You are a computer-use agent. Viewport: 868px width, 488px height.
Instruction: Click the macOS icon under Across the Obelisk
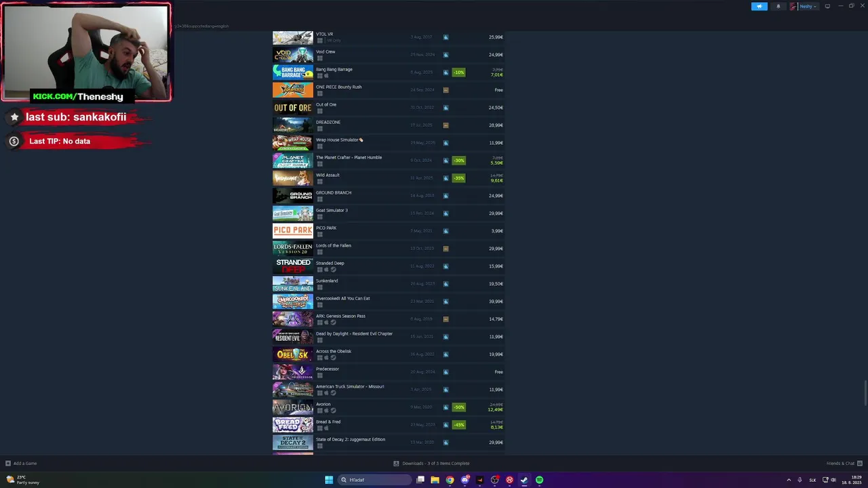pos(326,358)
